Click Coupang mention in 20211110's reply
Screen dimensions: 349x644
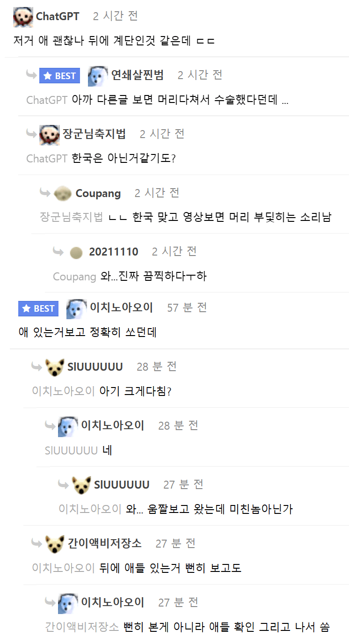point(74,276)
